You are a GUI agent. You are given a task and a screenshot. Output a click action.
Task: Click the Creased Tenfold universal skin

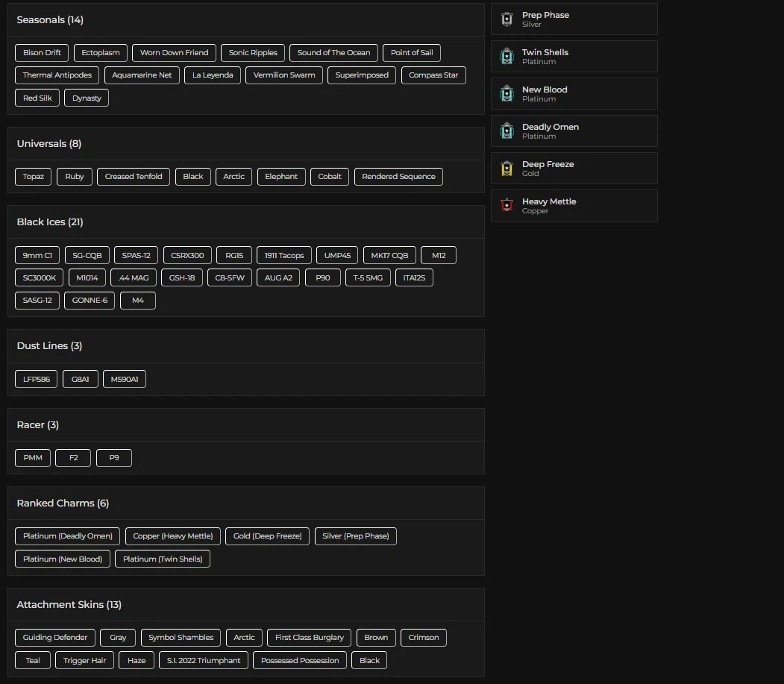point(134,177)
